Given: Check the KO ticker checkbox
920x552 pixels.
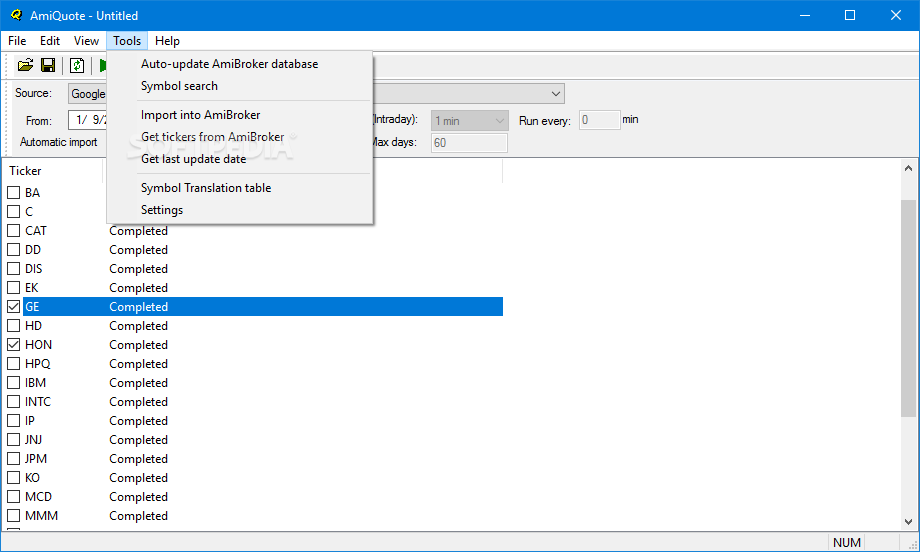Looking at the screenshot, I should click(13, 477).
